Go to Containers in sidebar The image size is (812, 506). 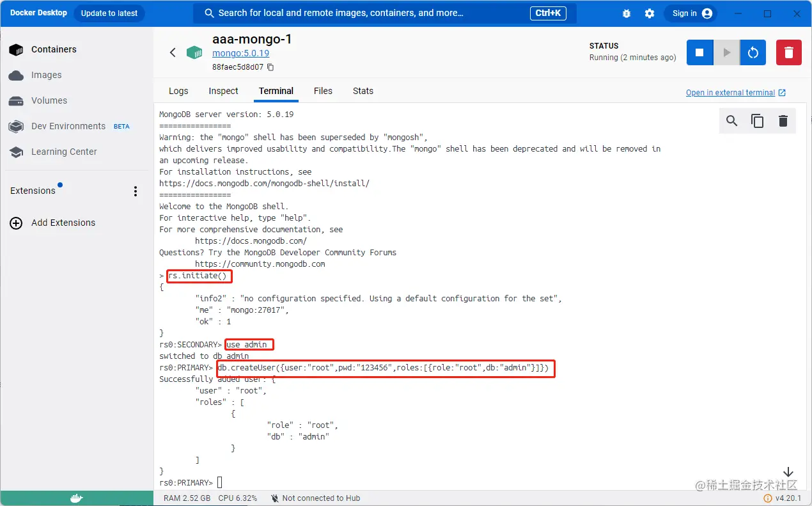click(x=54, y=49)
